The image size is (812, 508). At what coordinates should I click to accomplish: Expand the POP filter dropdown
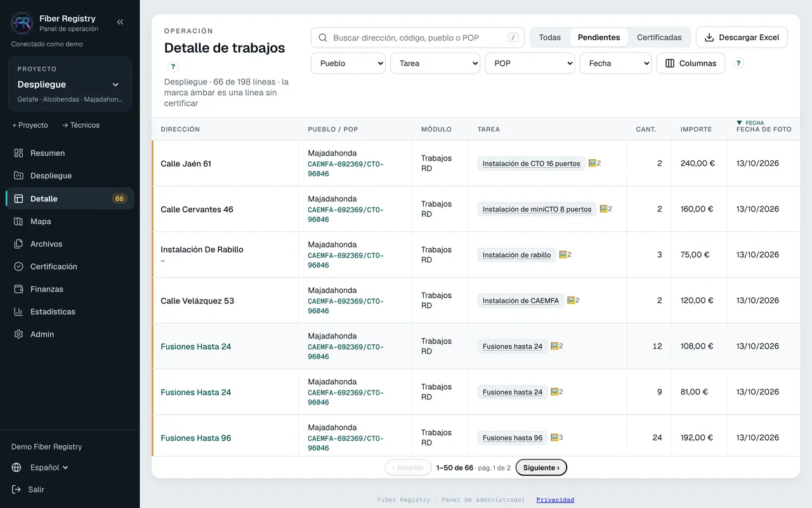point(530,63)
